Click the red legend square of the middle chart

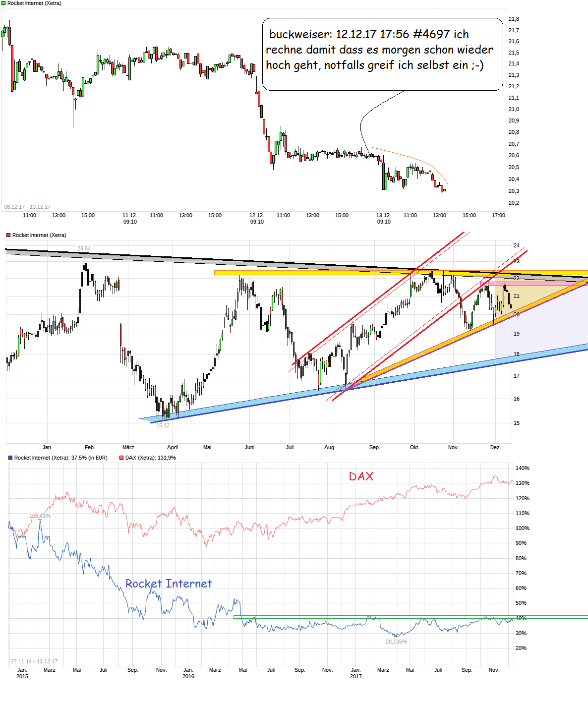point(8,235)
